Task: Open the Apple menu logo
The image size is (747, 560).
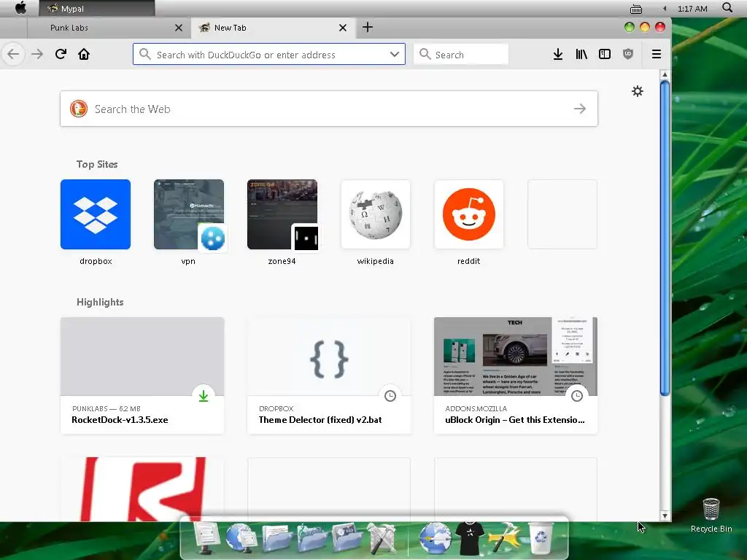Action: [x=20, y=7]
